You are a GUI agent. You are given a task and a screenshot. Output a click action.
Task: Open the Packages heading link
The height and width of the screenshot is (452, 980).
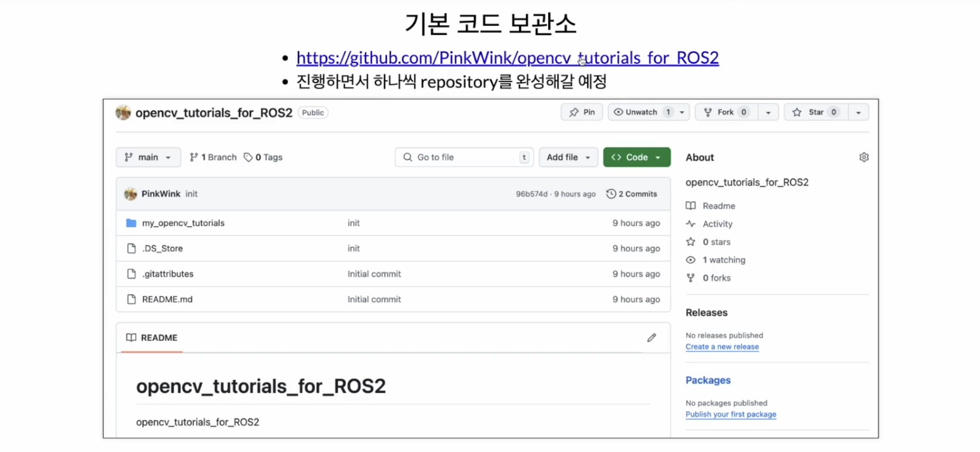coord(708,380)
